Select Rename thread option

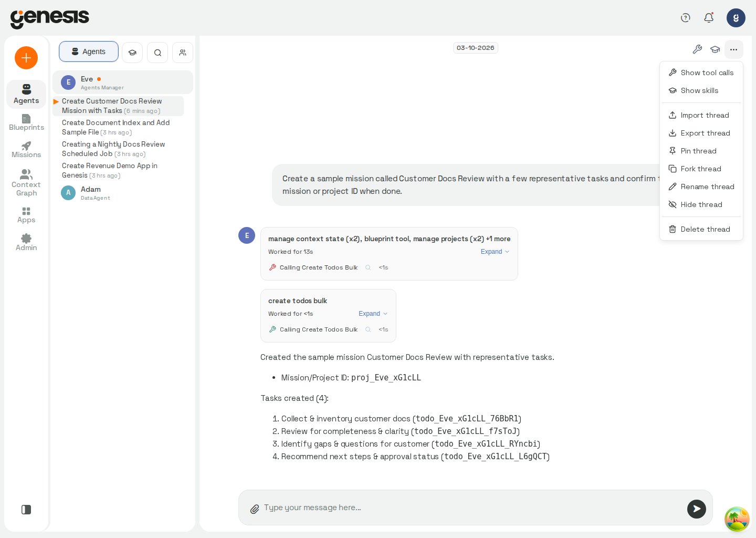click(701, 187)
